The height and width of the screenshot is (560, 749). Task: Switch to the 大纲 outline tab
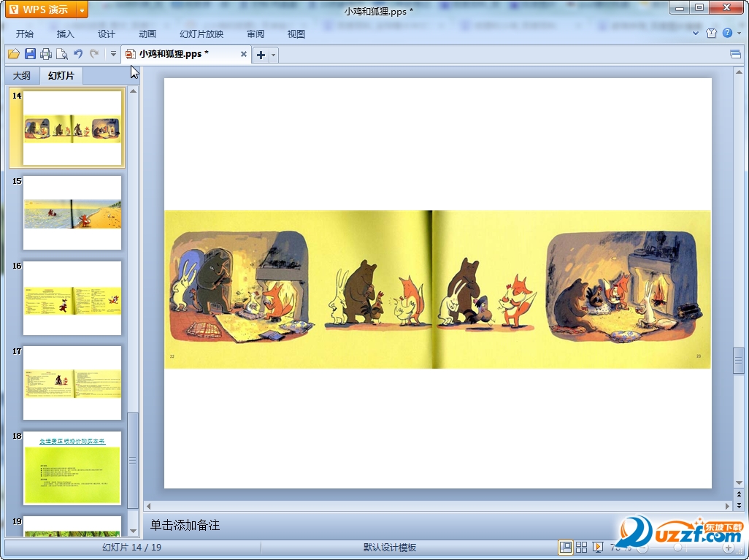tap(21, 75)
